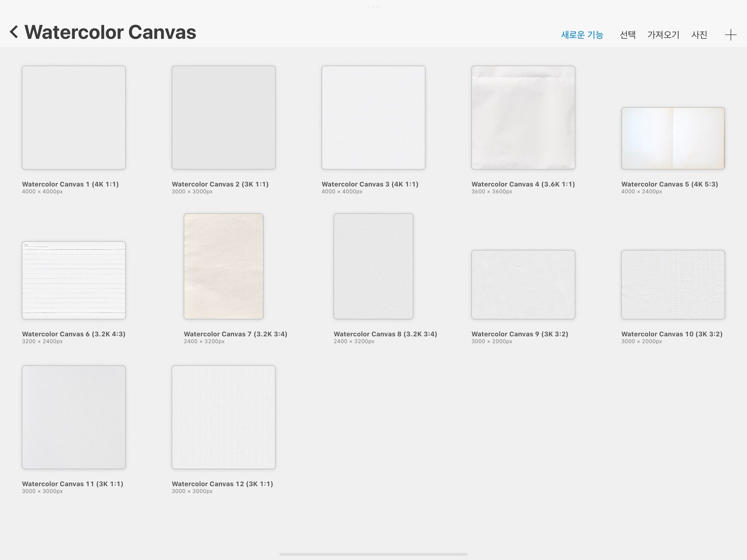Click the Watercolor Canvas 7 name label
This screenshot has height=560, width=747.
coord(235,334)
